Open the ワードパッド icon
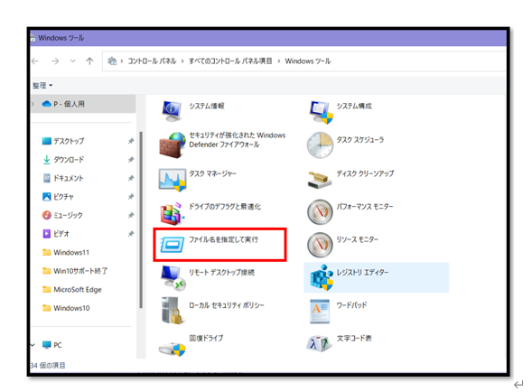This screenshot has width=532, height=392. [320, 312]
